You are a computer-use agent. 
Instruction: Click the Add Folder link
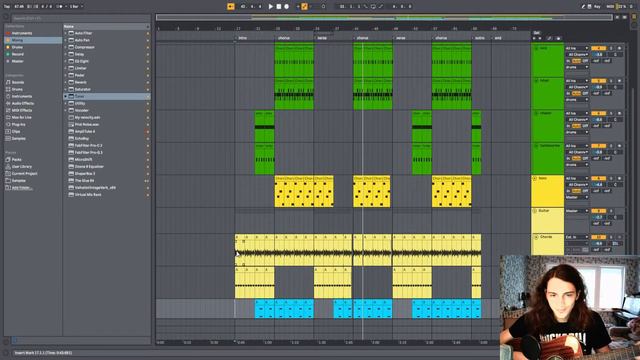pyautogui.click(x=22, y=188)
